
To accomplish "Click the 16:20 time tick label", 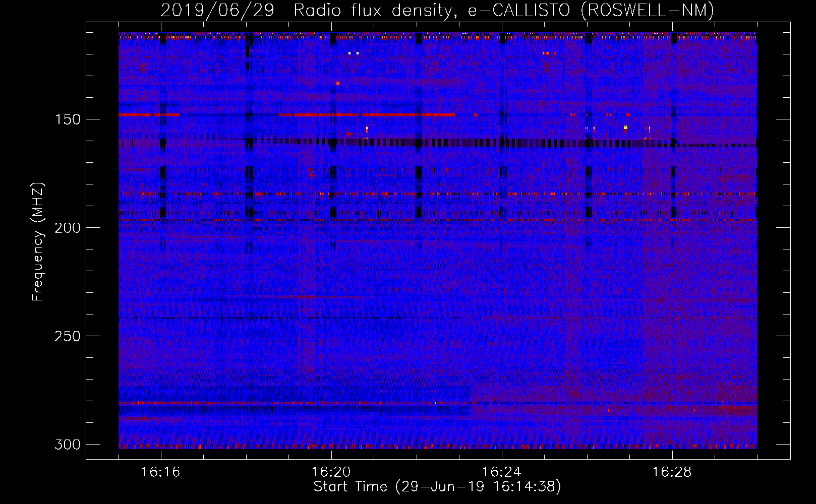I will (331, 472).
